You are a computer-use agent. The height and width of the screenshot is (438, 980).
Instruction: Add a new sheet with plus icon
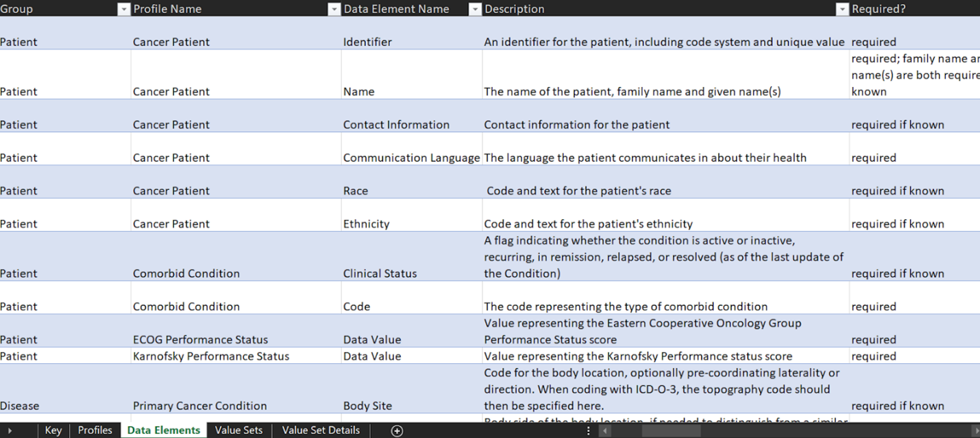(x=397, y=430)
